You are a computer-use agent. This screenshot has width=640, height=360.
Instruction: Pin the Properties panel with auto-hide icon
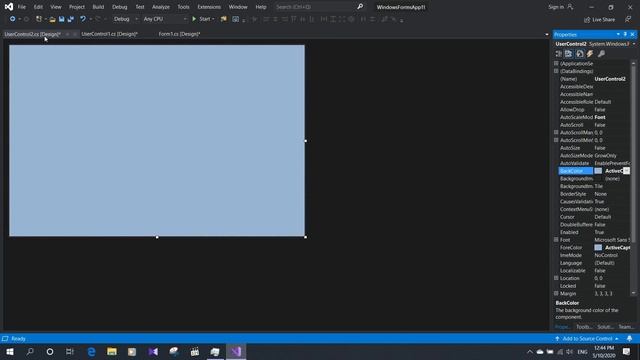625,34
